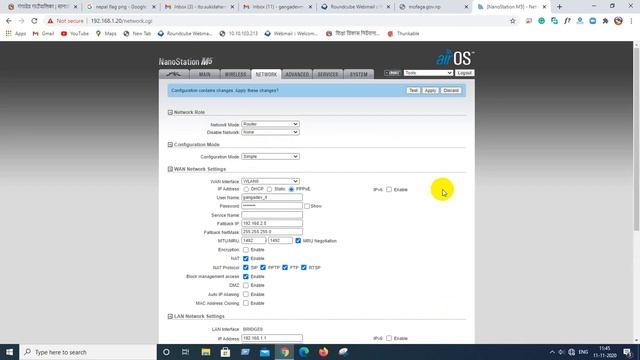The height and width of the screenshot is (360, 640).
Task: Enable IPv6 for LAN
Action: 389,338
